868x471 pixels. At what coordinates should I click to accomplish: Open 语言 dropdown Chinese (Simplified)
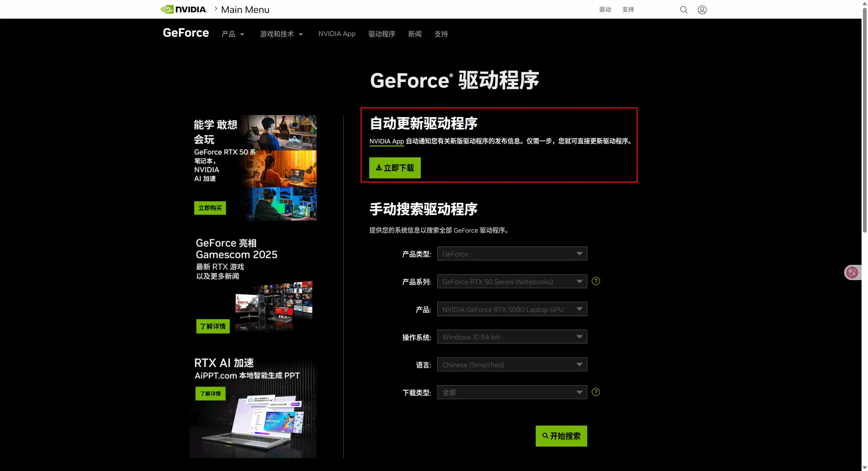click(x=512, y=365)
